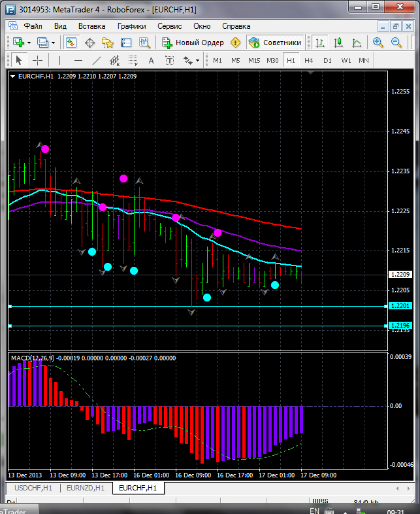This screenshot has width=420, height=514.
Task: Switch chart to candlestick mode
Action: tap(338, 43)
